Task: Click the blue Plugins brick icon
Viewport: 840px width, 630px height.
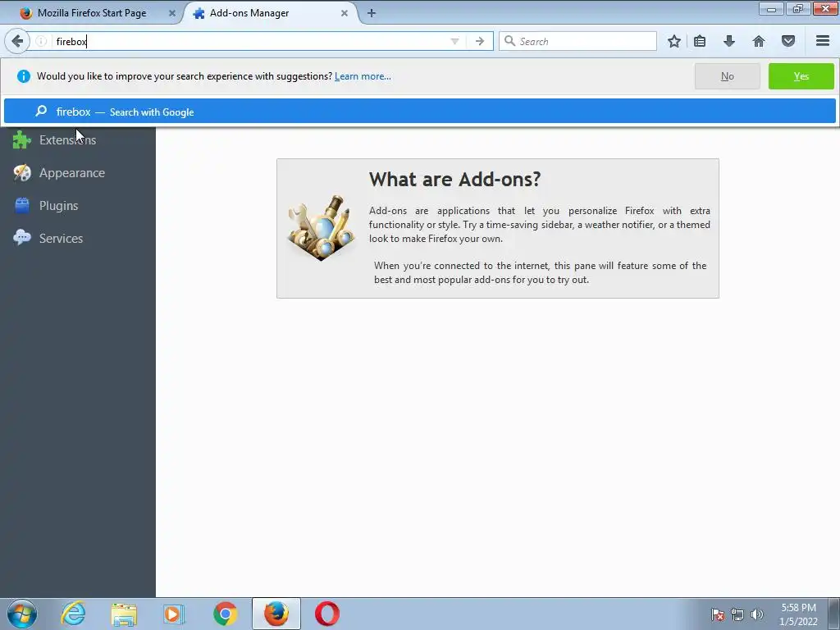Action: (22, 205)
